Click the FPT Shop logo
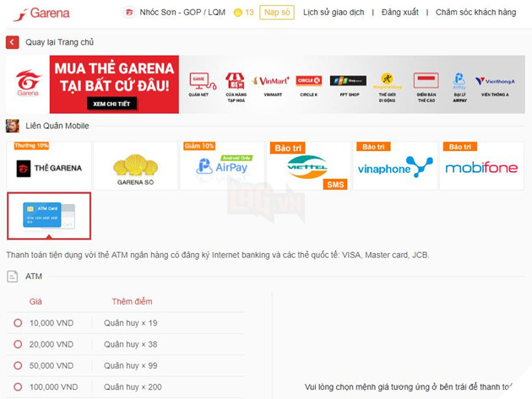 tap(348, 81)
